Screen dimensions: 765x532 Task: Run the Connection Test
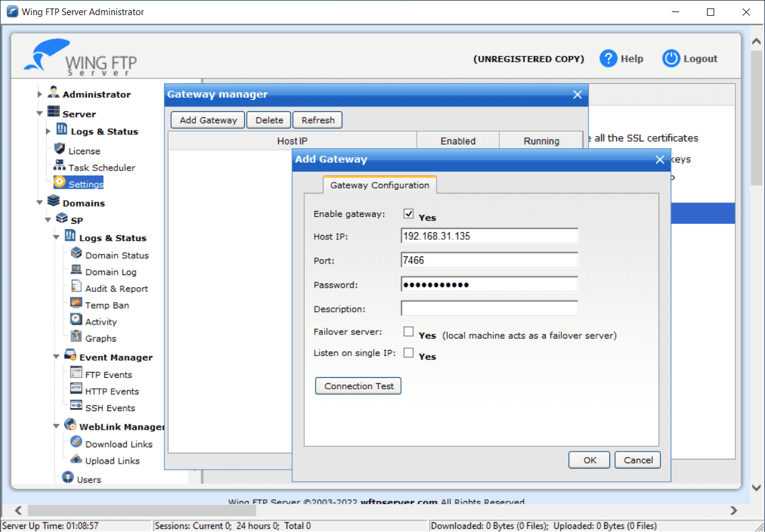click(x=359, y=386)
